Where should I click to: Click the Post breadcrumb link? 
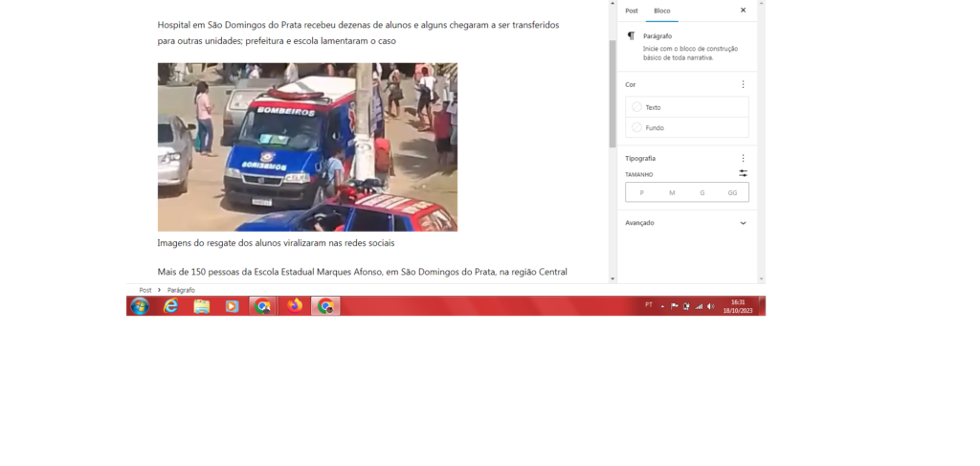pos(145,289)
